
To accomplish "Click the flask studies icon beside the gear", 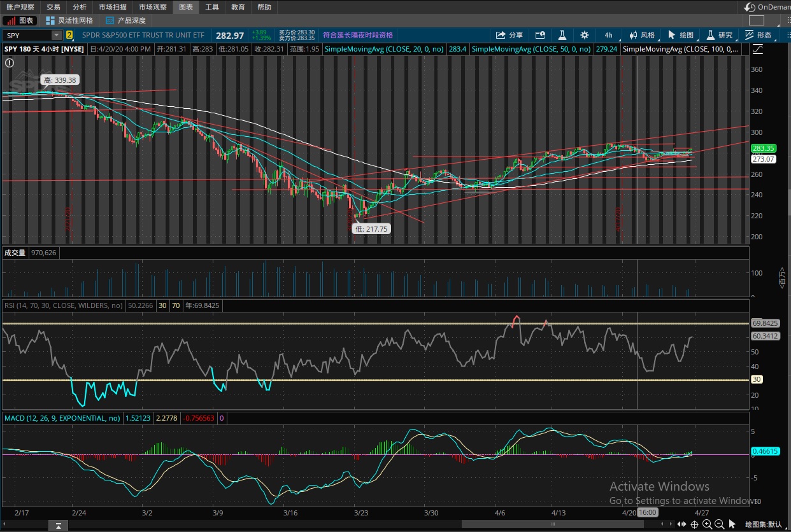I will (562, 36).
